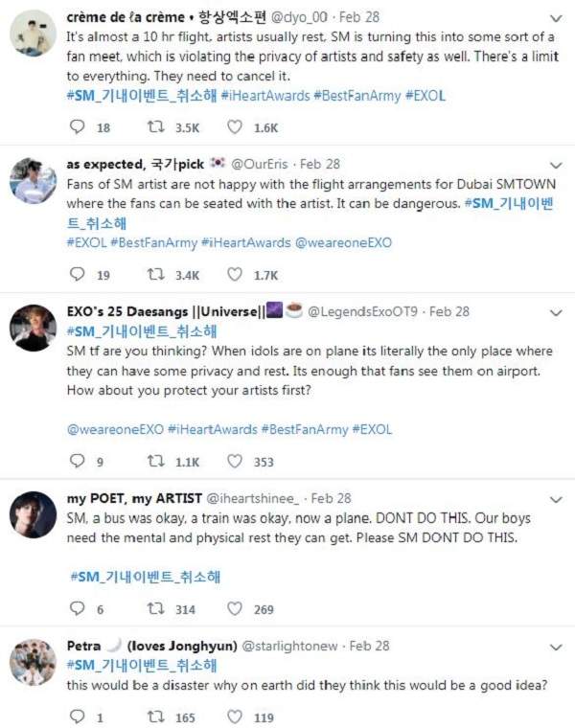Screen dimensions: 575x728
Task: Reply to the @OurEris tweet
Action: 79,275
